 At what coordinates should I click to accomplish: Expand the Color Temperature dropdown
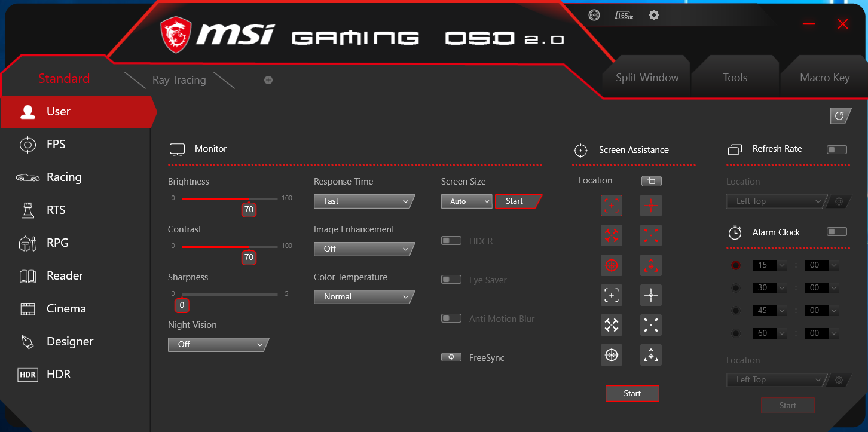[363, 297]
